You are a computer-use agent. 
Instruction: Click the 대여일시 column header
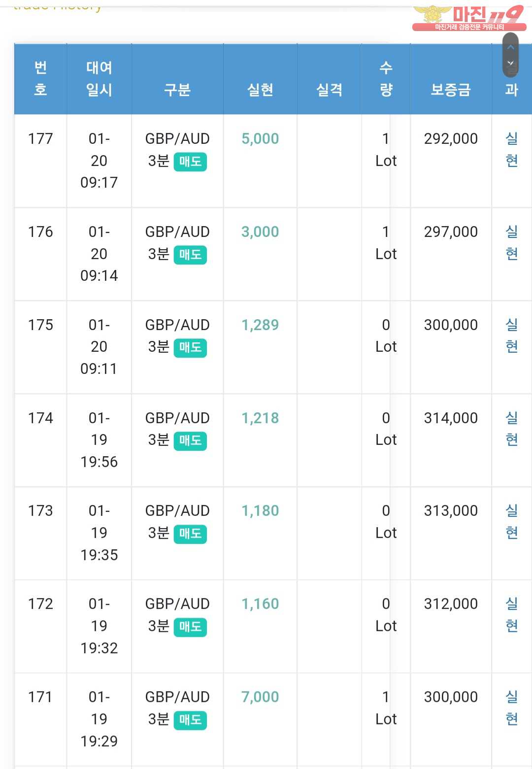(x=99, y=79)
